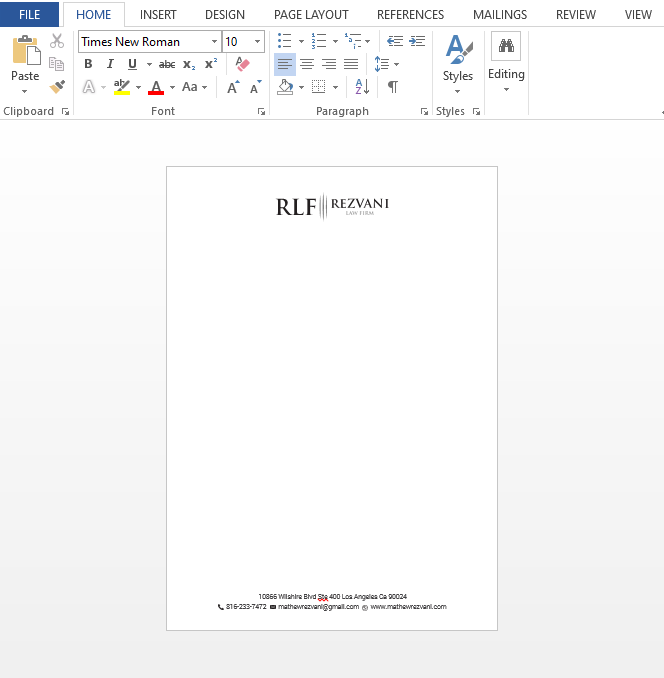Screen dimensions: 664x678
Task: Apply text effects outline A
Action: (89, 87)
